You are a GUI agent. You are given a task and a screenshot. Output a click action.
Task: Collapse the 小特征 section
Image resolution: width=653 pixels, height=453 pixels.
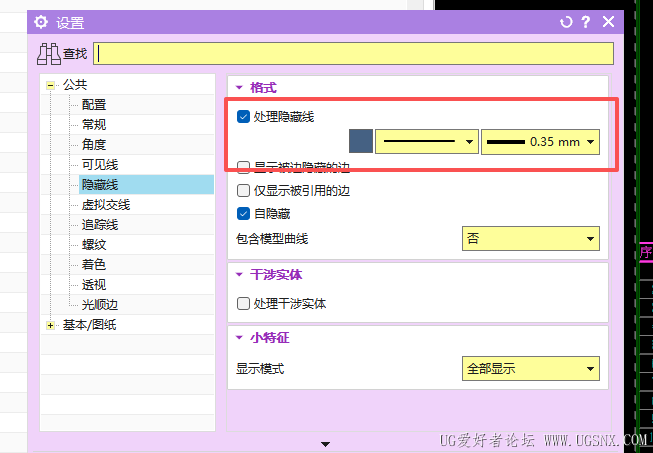pos(239,337)
